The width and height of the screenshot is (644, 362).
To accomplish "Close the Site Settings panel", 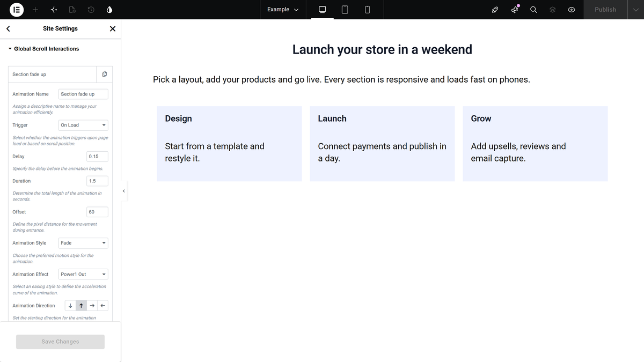I will (x=113, y=29).
